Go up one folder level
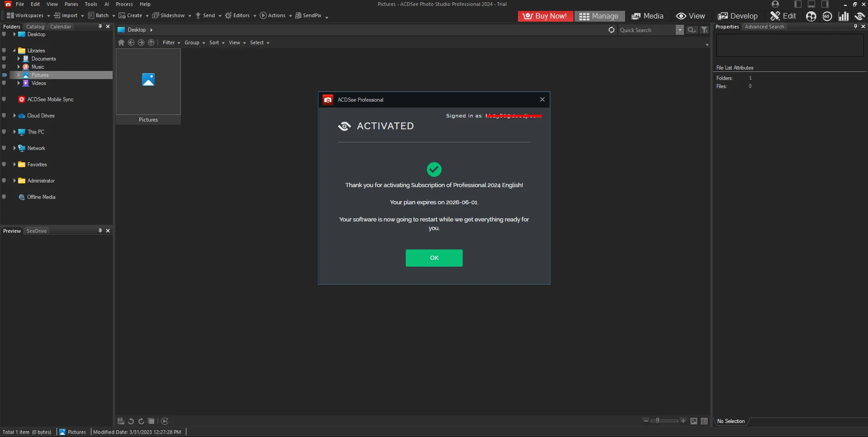This screenshot has height=437, width=868. click(151, 42)
